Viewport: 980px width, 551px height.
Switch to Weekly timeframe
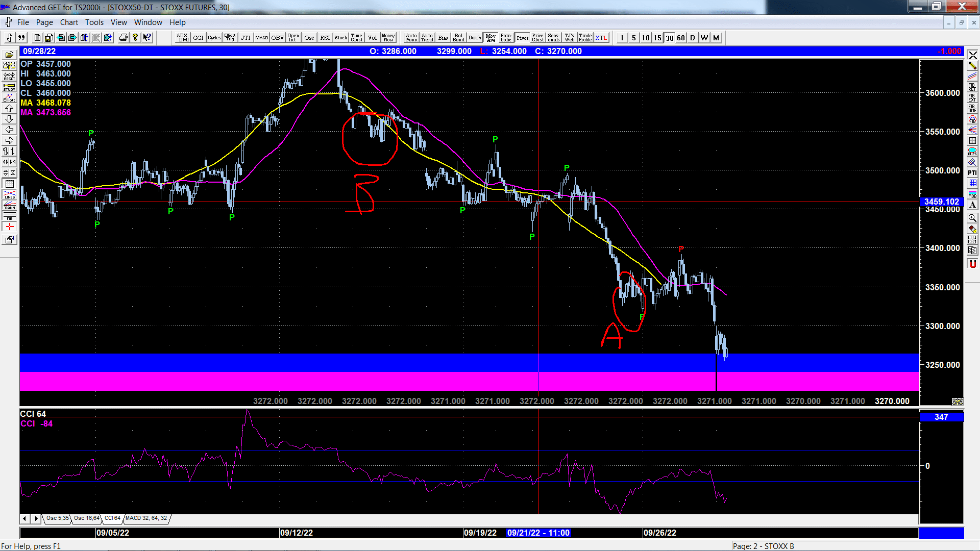704,38
